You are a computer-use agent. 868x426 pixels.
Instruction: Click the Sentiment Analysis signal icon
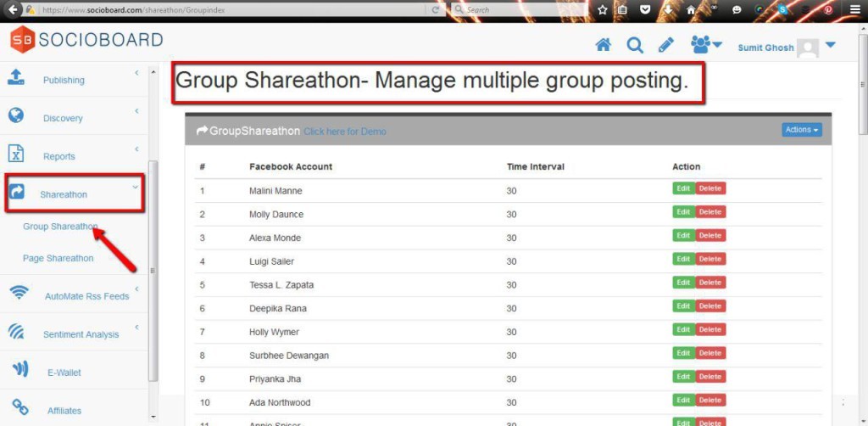(17, 331)
